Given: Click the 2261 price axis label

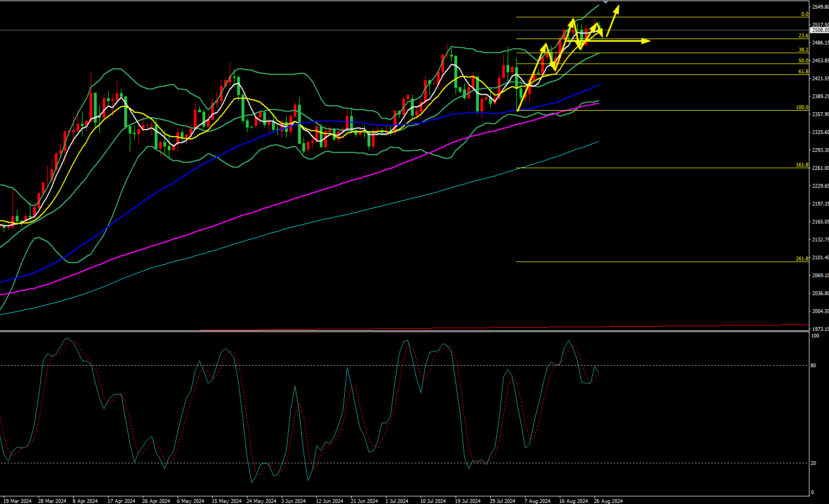Looking at the screenshot, I should coord(820,168).
